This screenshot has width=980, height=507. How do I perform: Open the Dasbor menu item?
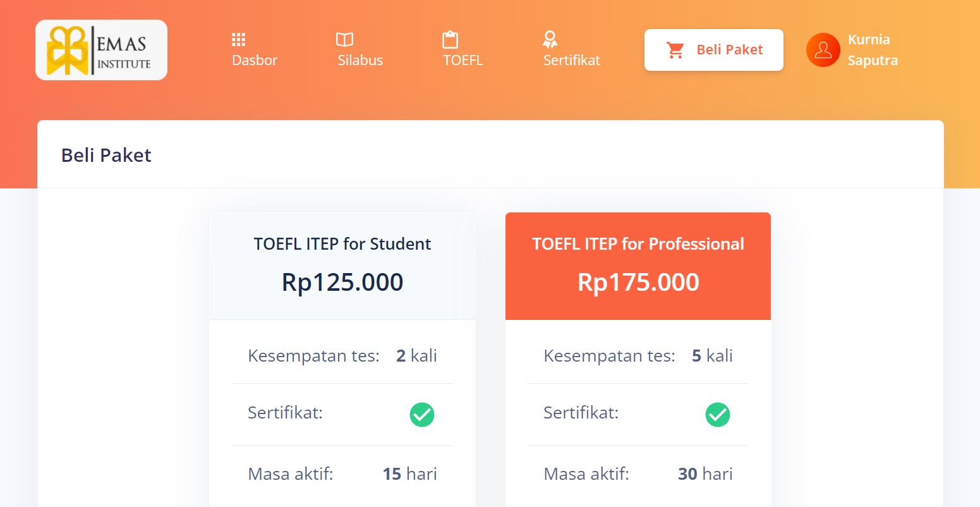(x=255, y=60)
